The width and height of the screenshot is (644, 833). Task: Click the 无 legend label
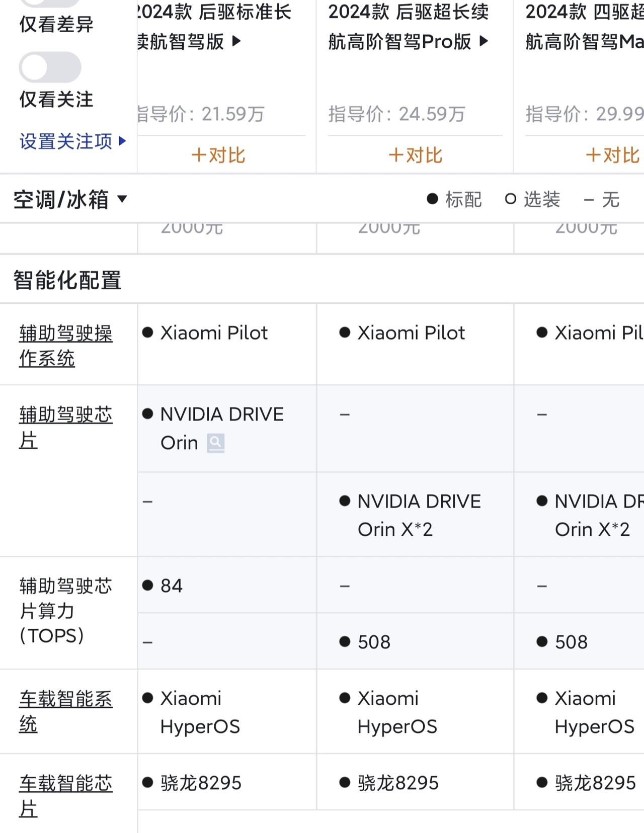pos(610,199)
